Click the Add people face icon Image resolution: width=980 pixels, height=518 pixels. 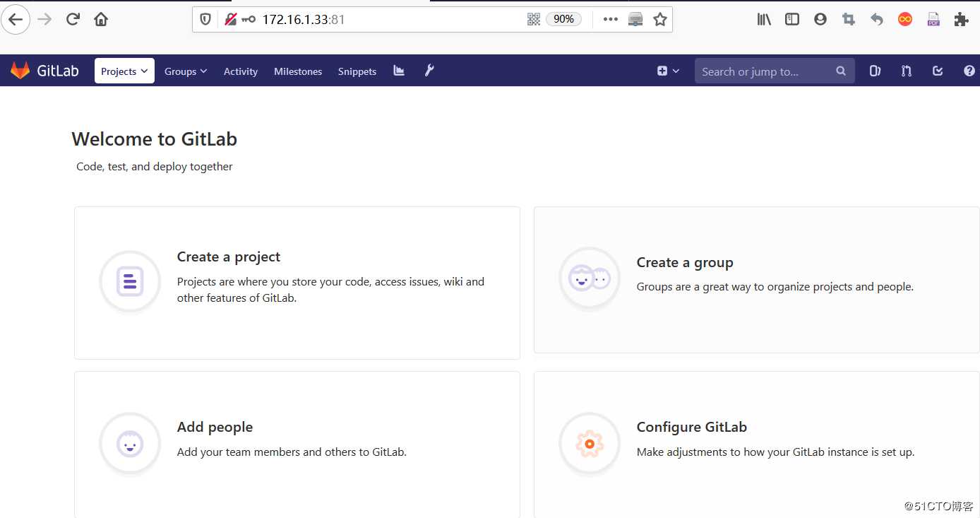click(x=130, y=445)
